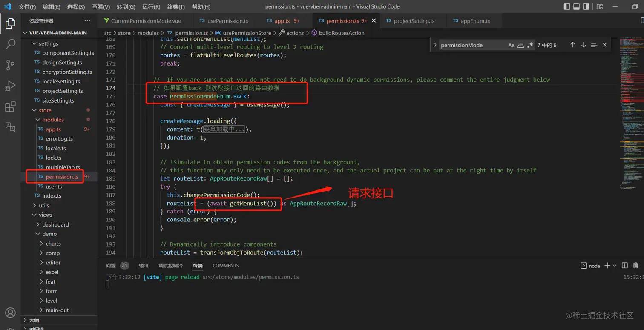The image size is (644, 330).
Task: Open the 输出 output panel tab
Action: 144,266
